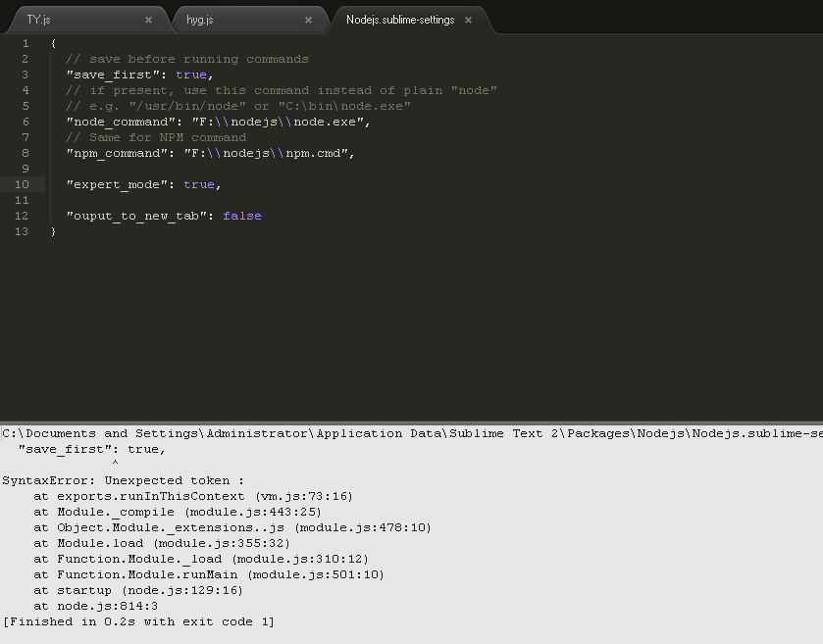Image resolution: width=823 pixels, height=644 pixels.
Task: Click line number 13 in the gutter
Action: 22,231
